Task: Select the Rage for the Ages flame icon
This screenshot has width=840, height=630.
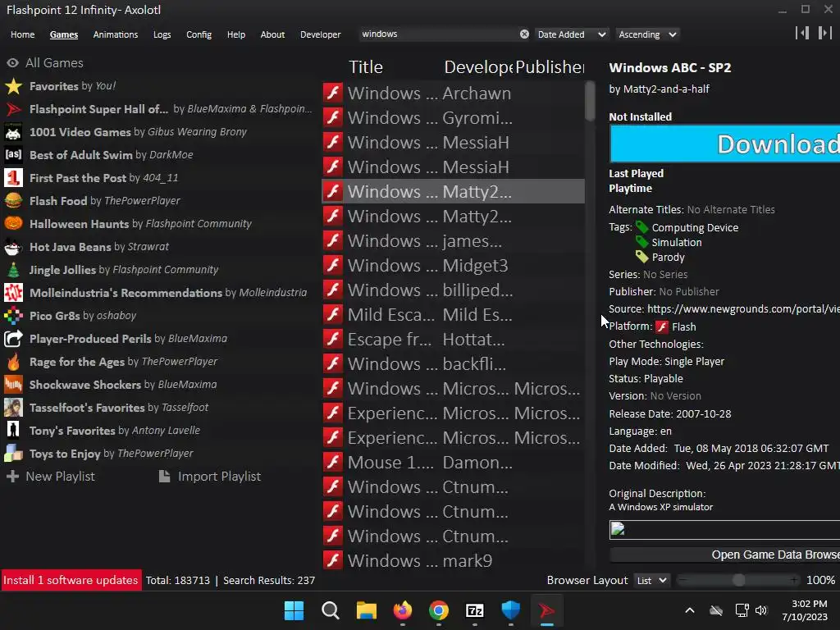Action: pos(13,362)
